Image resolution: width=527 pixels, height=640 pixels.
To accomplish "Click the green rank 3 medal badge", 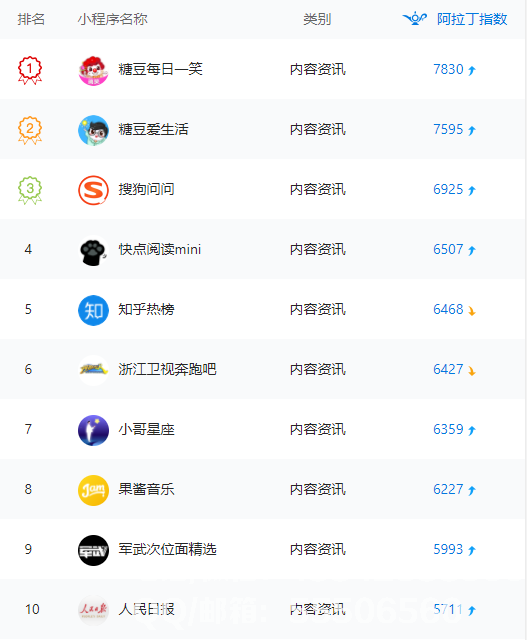I will pos(30,190).
